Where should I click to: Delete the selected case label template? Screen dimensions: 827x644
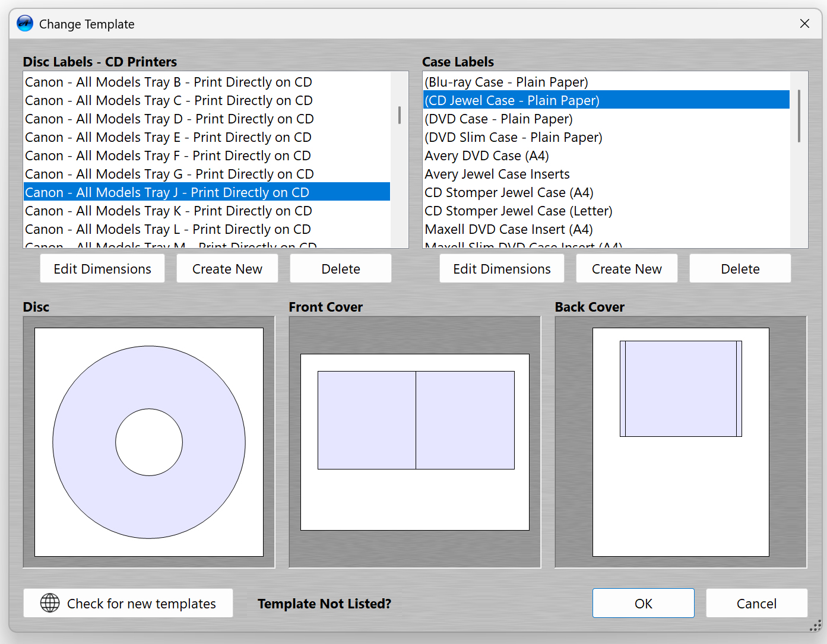740,269
